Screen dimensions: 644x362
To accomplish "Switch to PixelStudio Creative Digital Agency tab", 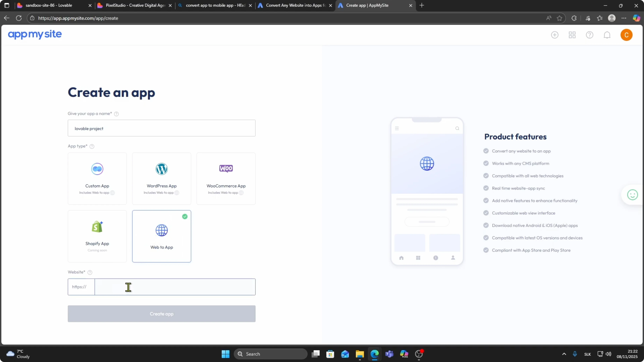I will [135, 5].
